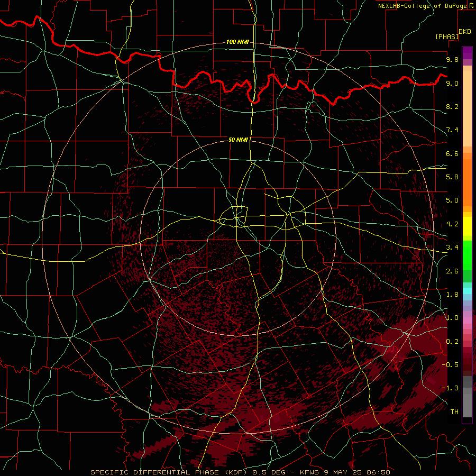Click the DKD label above the color scale
Viewport: 476px width, 476px height.
[465, 32]
